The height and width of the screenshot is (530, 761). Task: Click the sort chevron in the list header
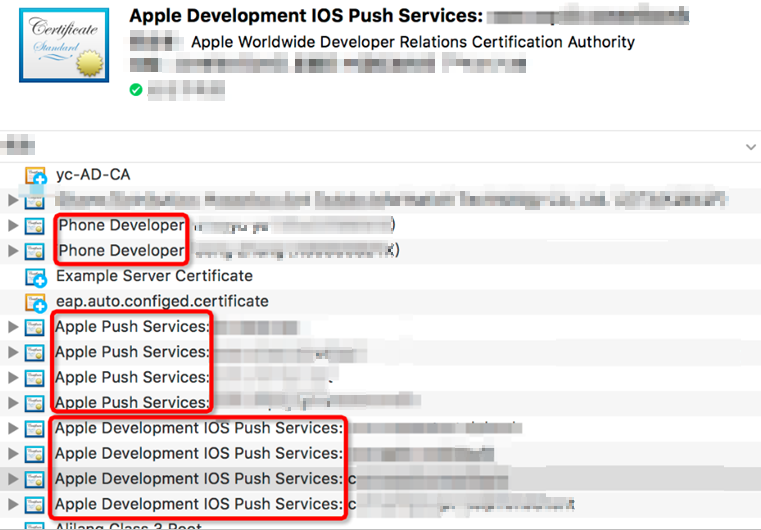pyautogui.click(x=751, y=147)
